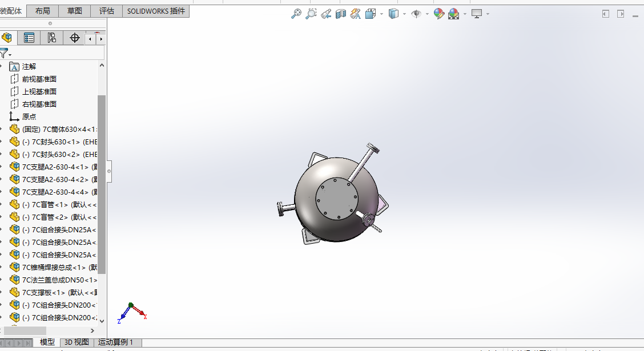Click 7C支腿A2-630-4<2> assembly icon
The width and height of the screenshot is (644, 351).
pos(14,179)
